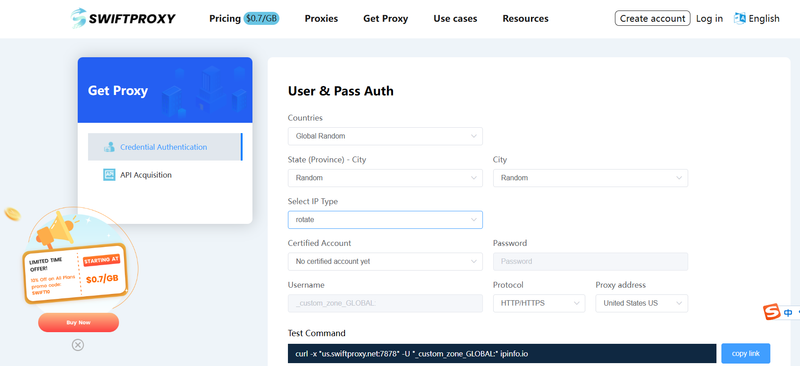The width and height of the screenshot is (800, 366).
Task: Click the User & Pass Auth heading
Action: 341,91
